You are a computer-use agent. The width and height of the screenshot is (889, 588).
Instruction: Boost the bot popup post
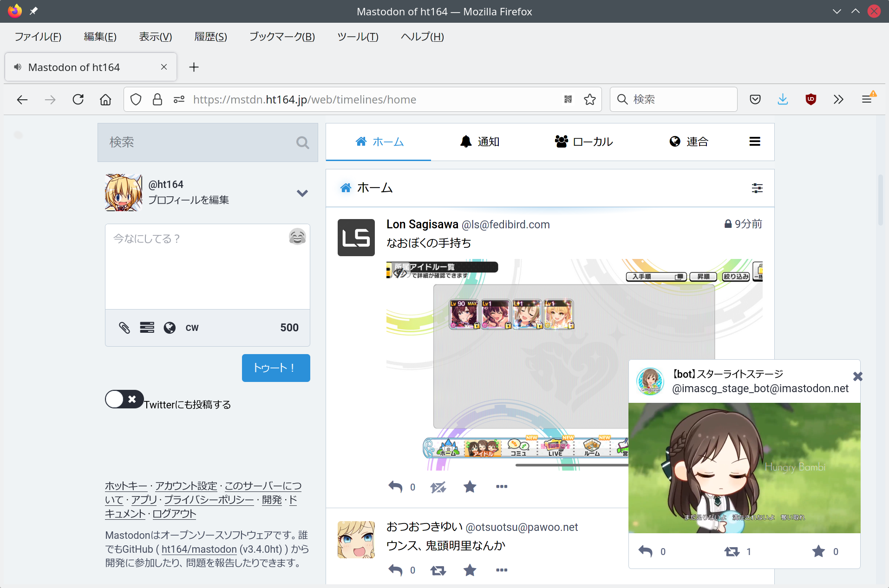[732, 551]
